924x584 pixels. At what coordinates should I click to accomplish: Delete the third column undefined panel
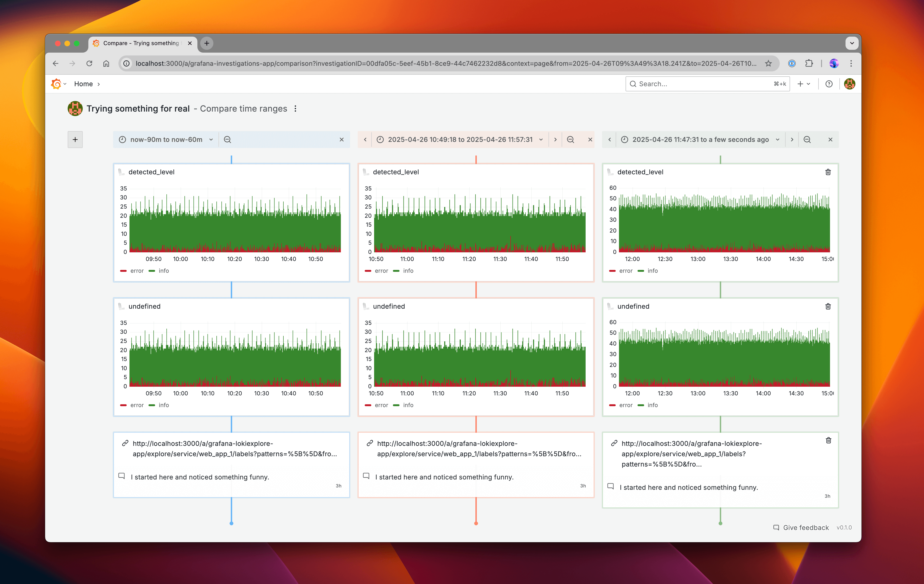tap(828, 306)
